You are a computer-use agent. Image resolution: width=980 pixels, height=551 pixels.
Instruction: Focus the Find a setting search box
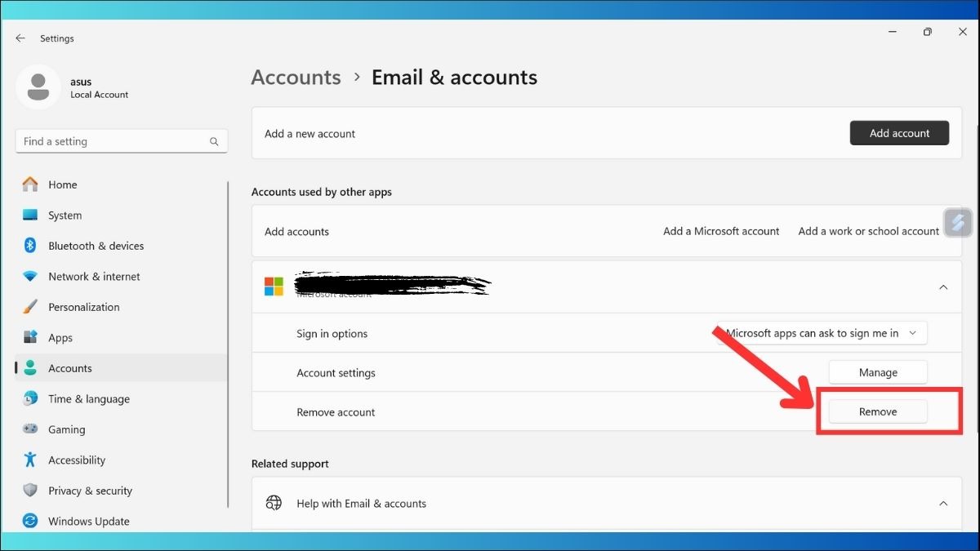pyautogui.click(x=122, y=141)
